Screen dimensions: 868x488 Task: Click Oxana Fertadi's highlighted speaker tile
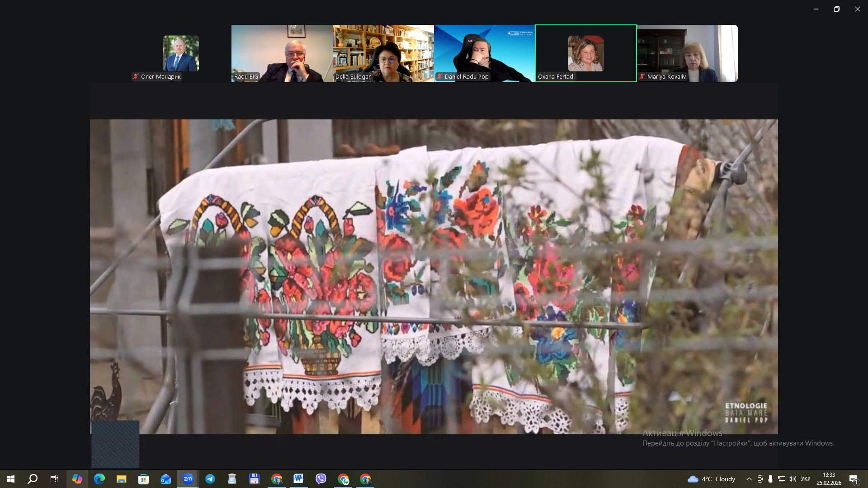tap(585, 53)
